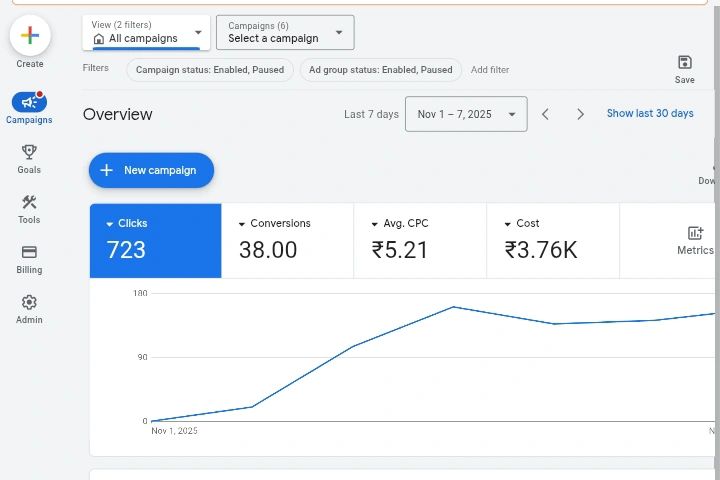The height and width of the screenshot is (480, 720).
Task: Change the Avg. CPC metric dropdown
Action: coord(375,224)
